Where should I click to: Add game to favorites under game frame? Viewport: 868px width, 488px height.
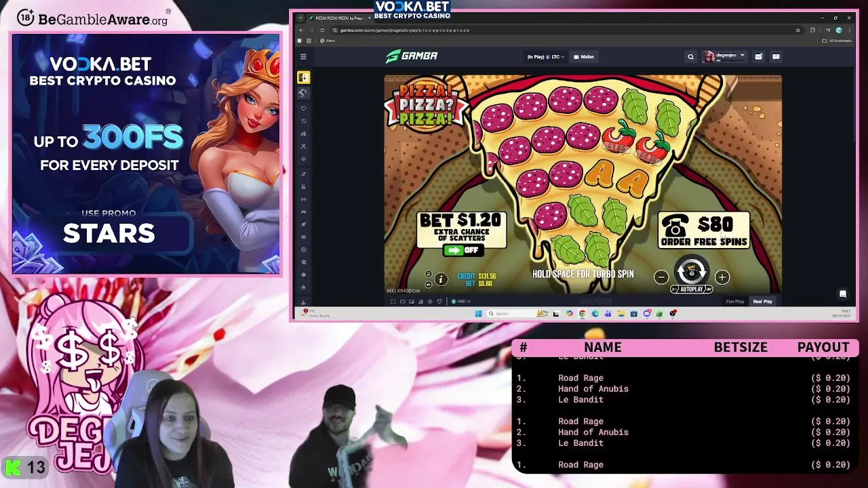pyautogui.click(x=439, y=302)
